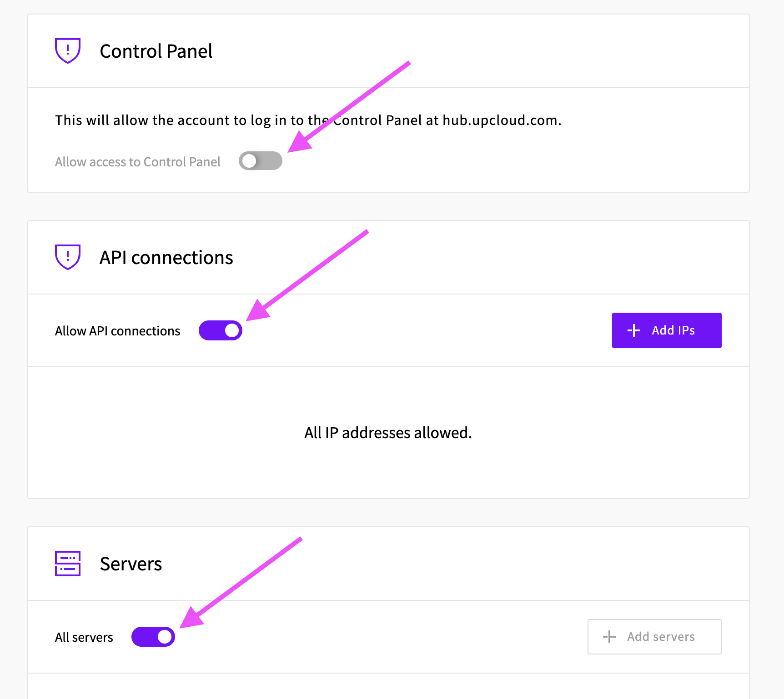Click the API connections section heading
Viewport: 784px width, 699px height.
(x=166, y=257)
